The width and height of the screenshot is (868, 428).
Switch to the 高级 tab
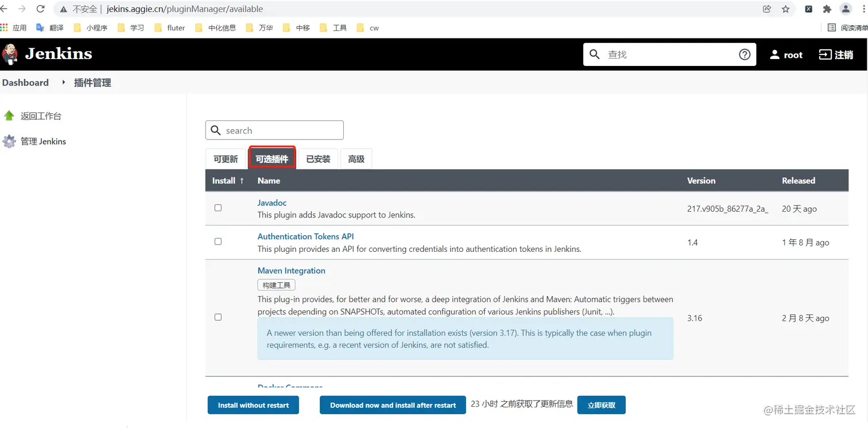[x=356, y=159]
